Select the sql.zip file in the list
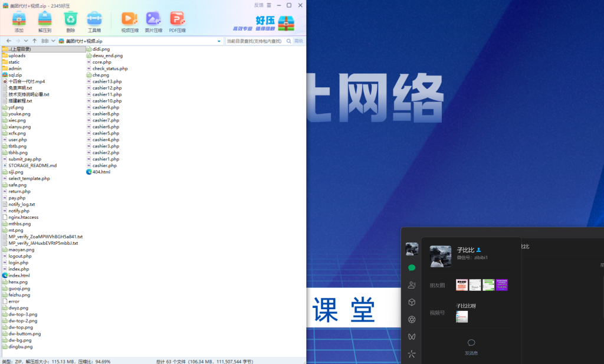The height and width of the screenshot is (364, 604). (18, 74)
